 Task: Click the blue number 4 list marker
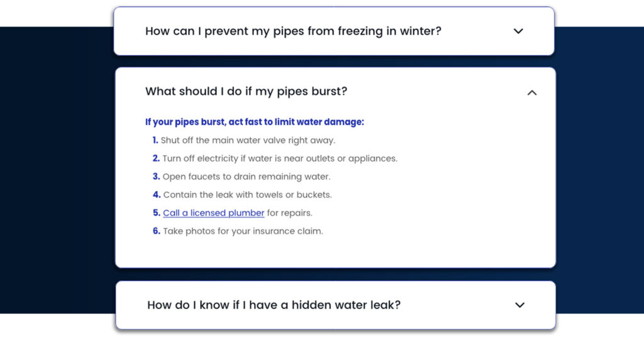(x=157, y=195)
